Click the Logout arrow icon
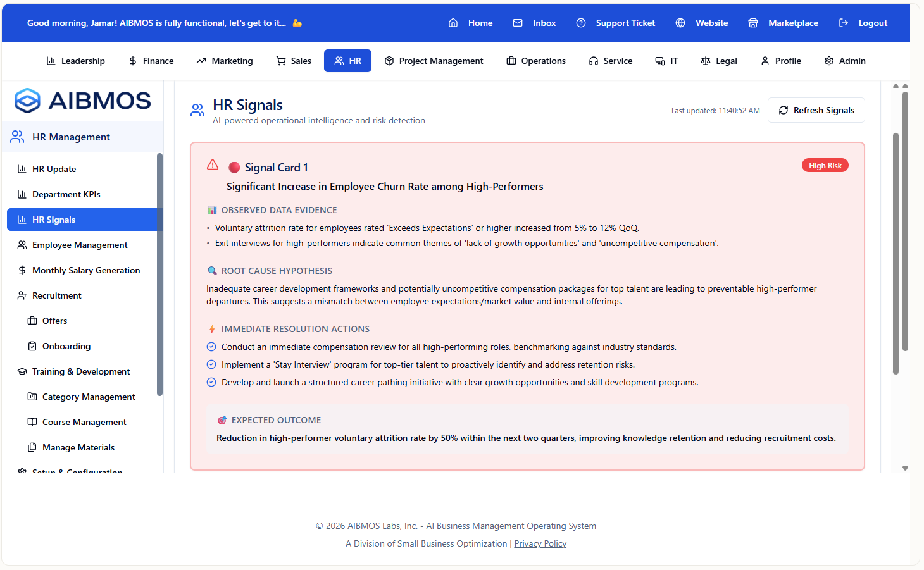924x570 pixels. pos(844,23)
